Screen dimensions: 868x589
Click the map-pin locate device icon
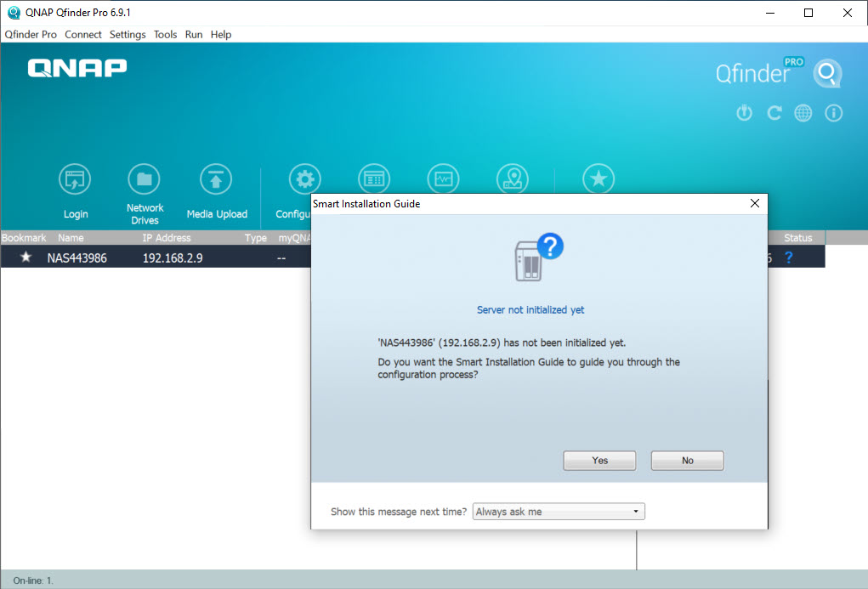513,178
